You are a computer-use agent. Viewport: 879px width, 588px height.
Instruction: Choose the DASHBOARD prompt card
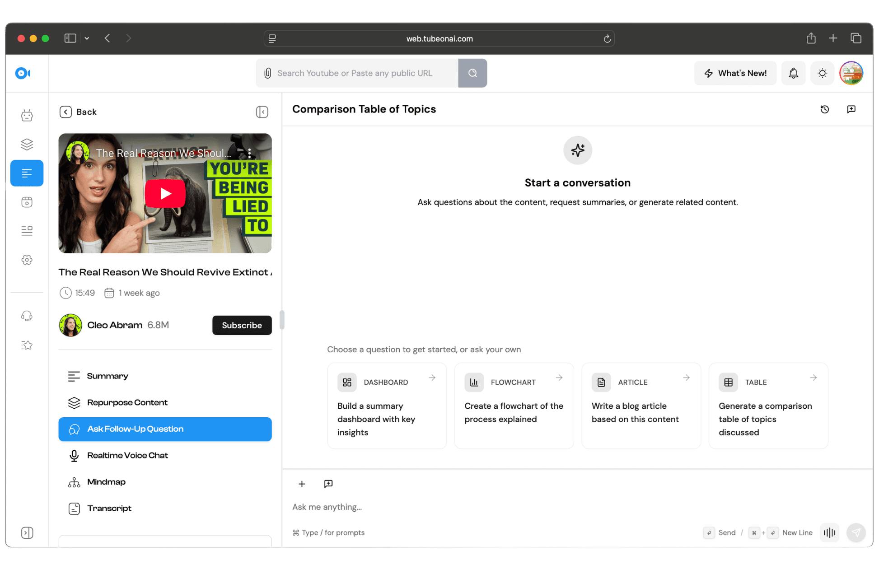(387, 406)
